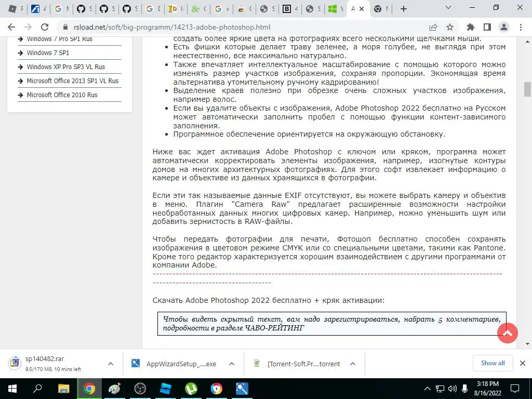Open the browser side panel
Screen dimensions: 532x399
[x=487, y=27]
